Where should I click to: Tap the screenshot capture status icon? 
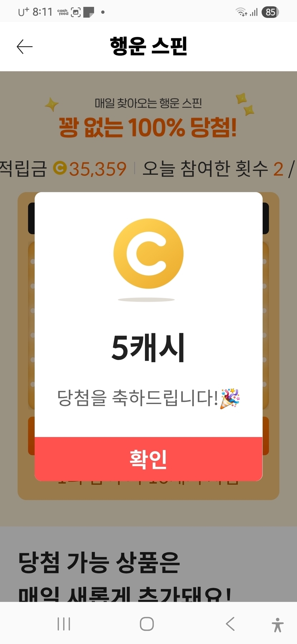point(76,12)
